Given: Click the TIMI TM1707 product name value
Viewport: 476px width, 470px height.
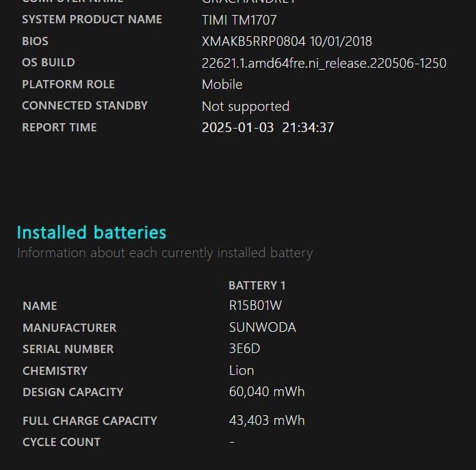Looking at the screenshot, I should [239, 20].
